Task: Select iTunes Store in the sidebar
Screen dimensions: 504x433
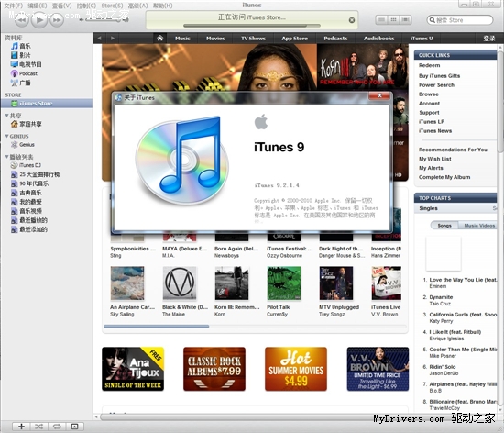Action: pyautogui.click(x=47, y=104)
